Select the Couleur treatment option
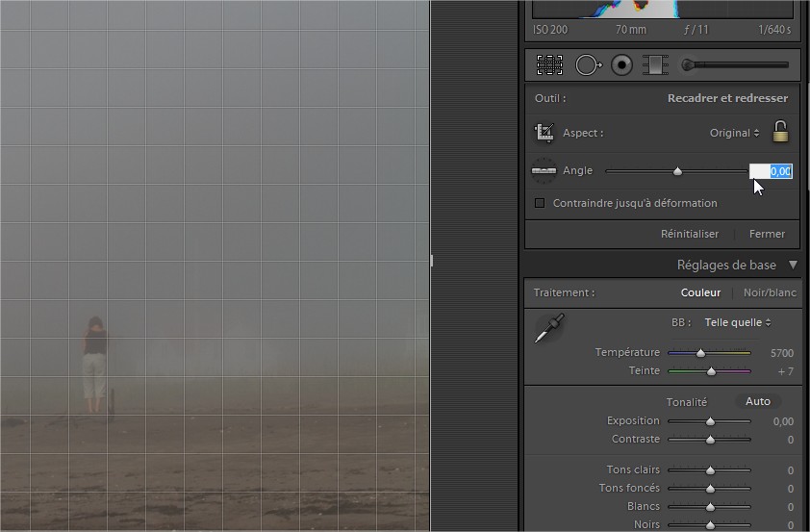The image size is (810, 532). [x=700, y=292]
